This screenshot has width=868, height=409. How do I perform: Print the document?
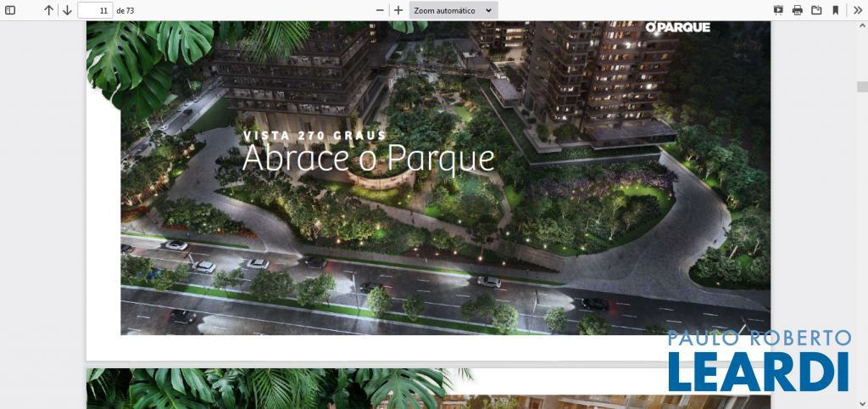click(797, 10)
